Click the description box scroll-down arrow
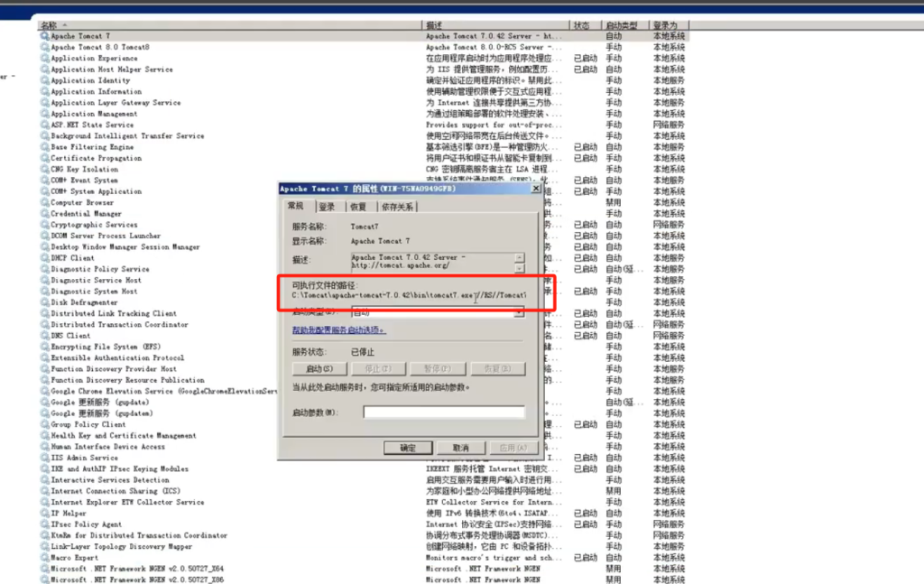 pyautogui.click(x=519, y=268)
